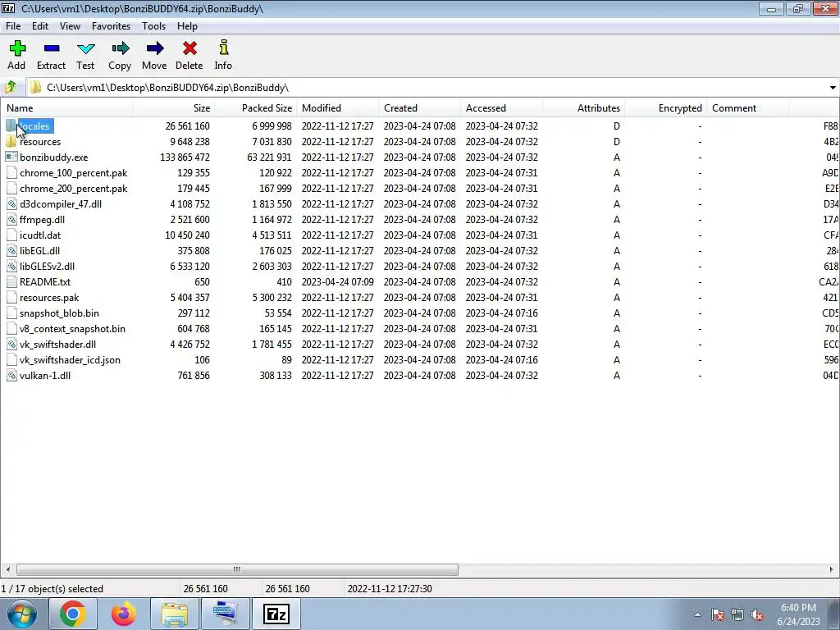This screenshot has width=840, height=630.
Task: Launch Firefox from the taskbar
Action: coord(123,614)
